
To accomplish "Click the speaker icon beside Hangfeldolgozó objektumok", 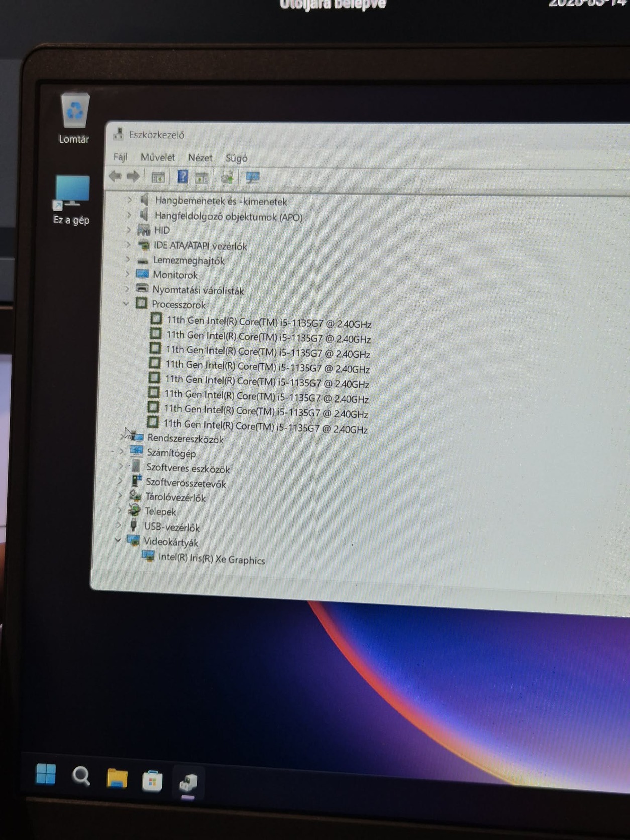I will coord(144,215).
